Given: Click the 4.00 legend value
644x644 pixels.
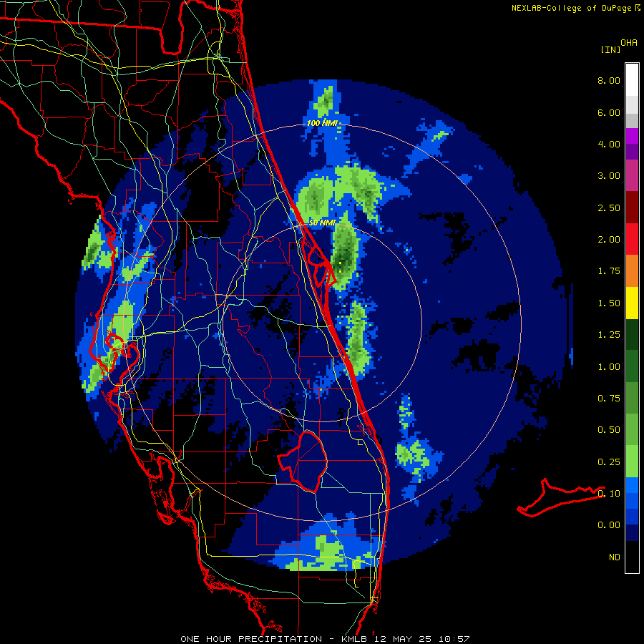Looking at the screenshot, I should coord(609,144).
